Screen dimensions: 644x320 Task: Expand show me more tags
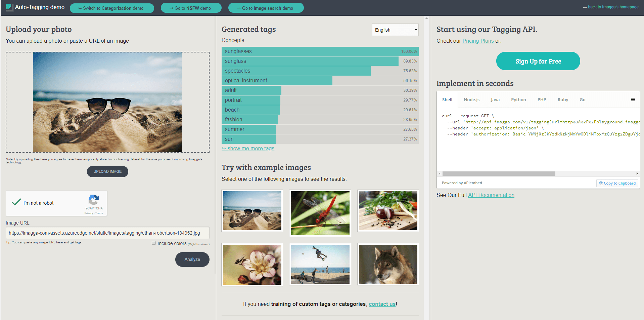[248, 149]
